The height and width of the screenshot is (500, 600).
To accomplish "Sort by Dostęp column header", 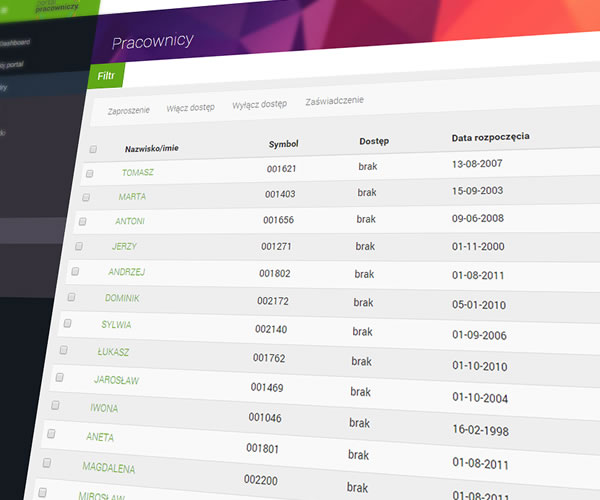I will [x=374, y=141].
